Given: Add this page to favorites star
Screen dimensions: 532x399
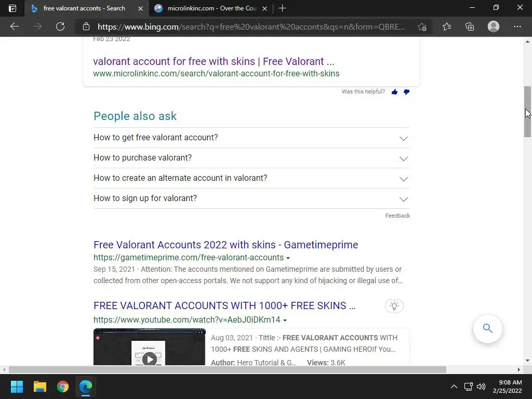Looking at the screenshot, I should [x=422, y=27].
